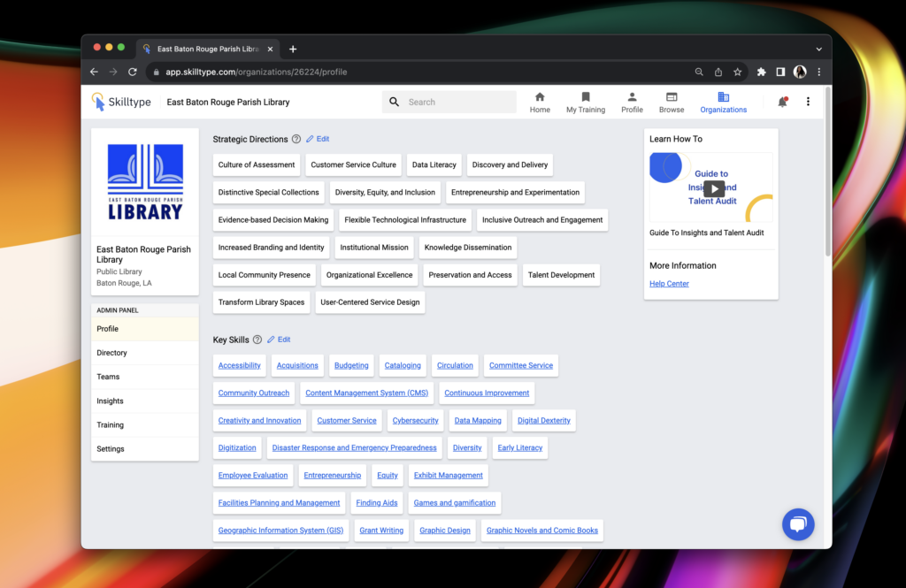Click the Skilltype logo icon
This screenshot has width=906, height=588.
[x=98, y=102]
